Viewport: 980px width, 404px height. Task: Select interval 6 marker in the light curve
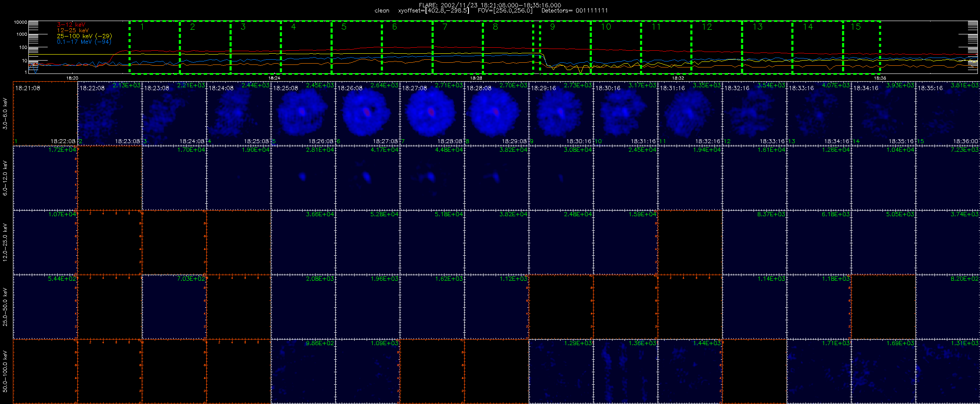pos(395,27)
